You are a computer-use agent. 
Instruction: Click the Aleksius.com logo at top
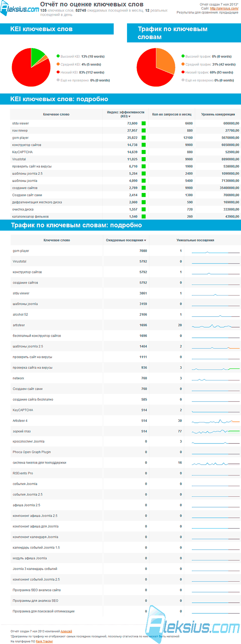(x=20, y=9)
